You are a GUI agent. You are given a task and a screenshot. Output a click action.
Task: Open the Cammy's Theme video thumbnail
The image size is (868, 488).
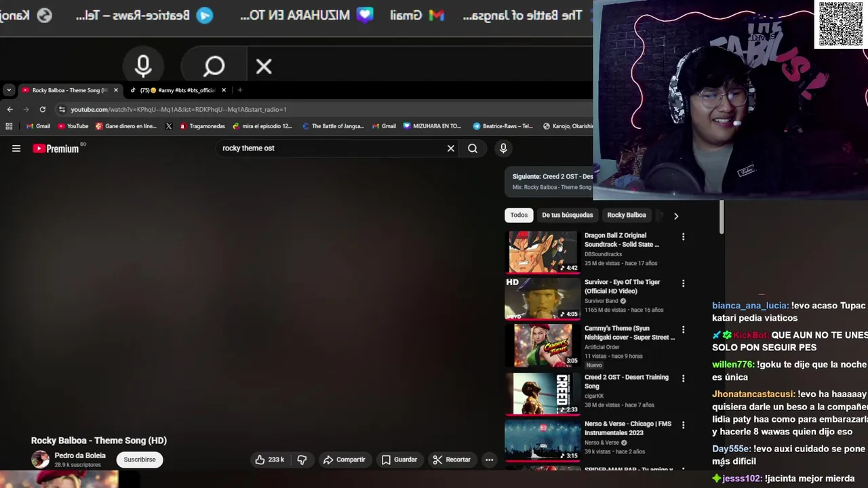[542, 345]
